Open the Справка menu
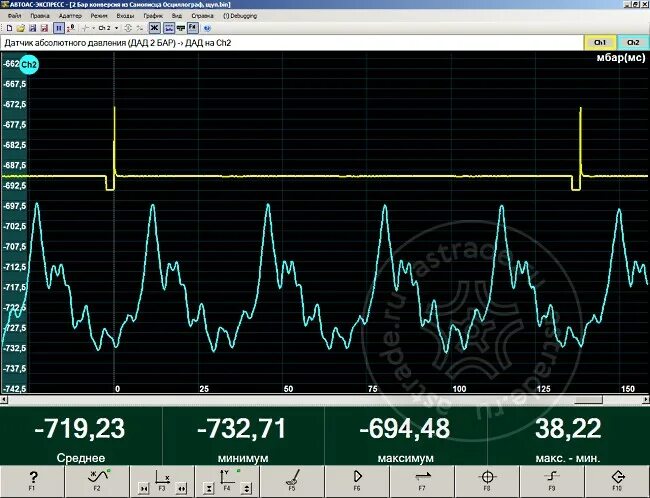The height and width of the screenshot is (498, 650). tap(202, 16)
